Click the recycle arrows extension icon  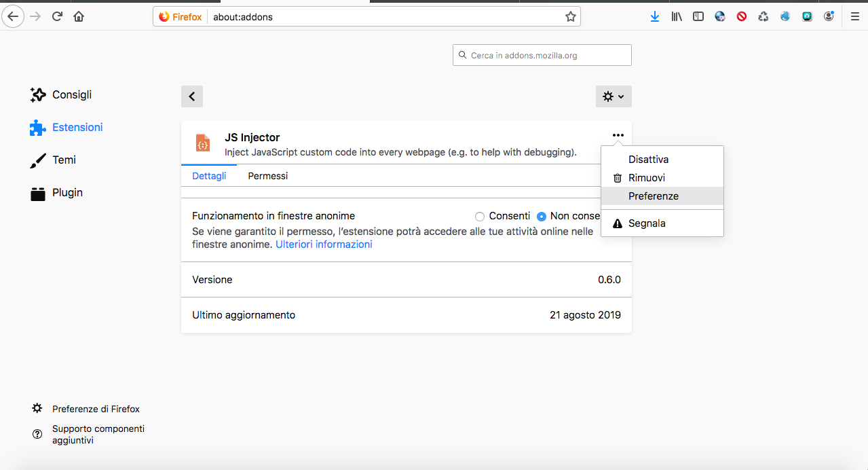(763, 16)
